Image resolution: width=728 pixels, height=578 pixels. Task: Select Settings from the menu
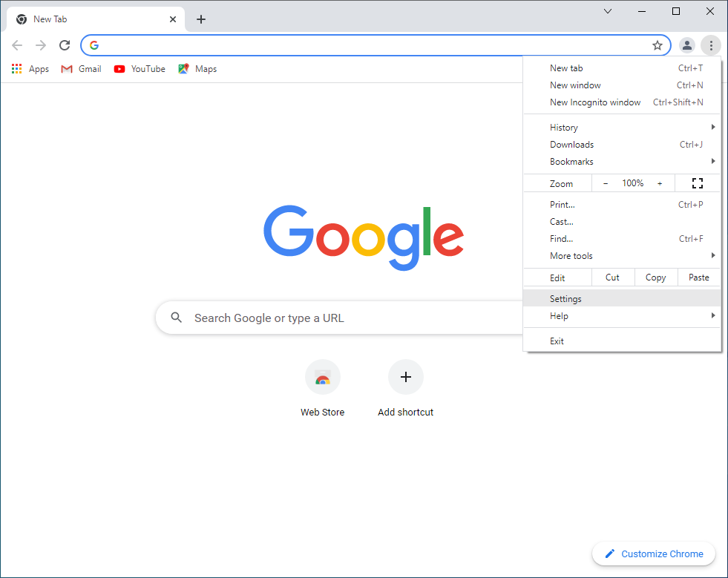[565, 299]
